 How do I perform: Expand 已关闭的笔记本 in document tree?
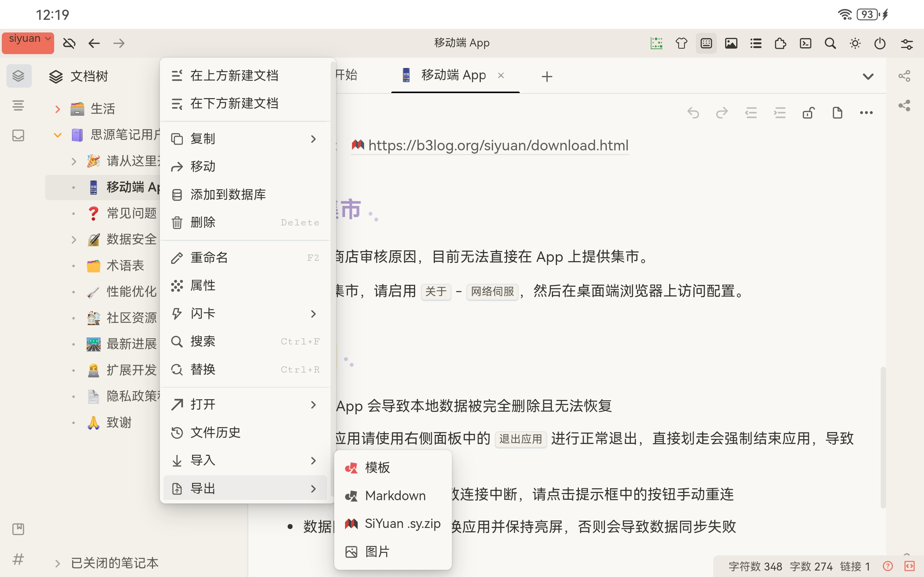[x=58, y=563]
